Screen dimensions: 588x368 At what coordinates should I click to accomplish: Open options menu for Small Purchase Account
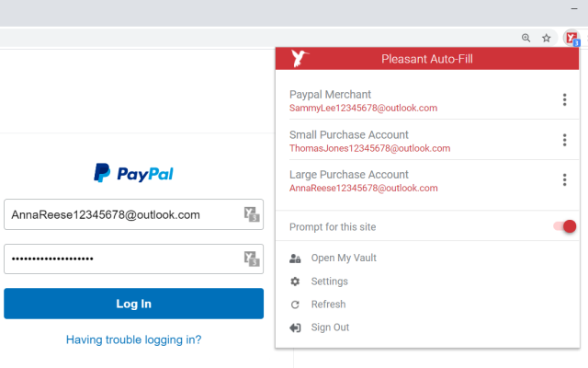pos(564,140)
